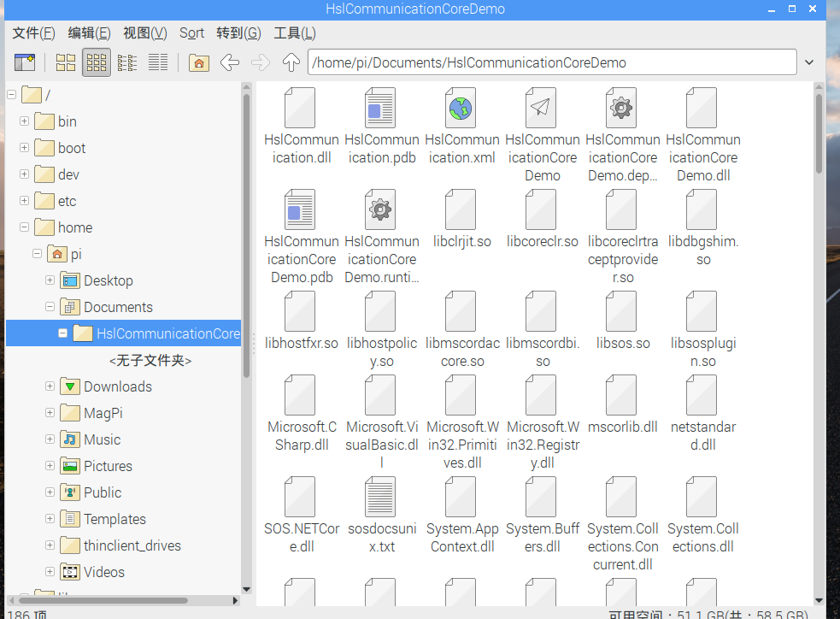
Task: Open the path history dropdown arrow
Action: coord(809,62)
